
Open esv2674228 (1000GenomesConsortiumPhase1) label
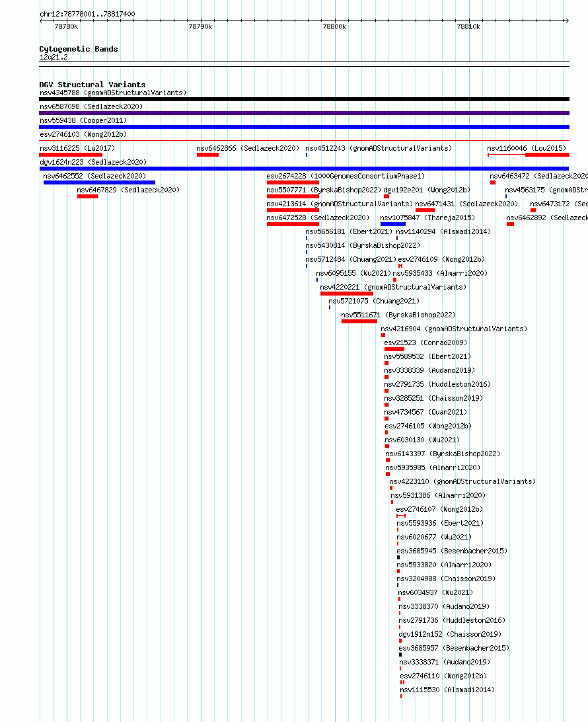point(346,176)
